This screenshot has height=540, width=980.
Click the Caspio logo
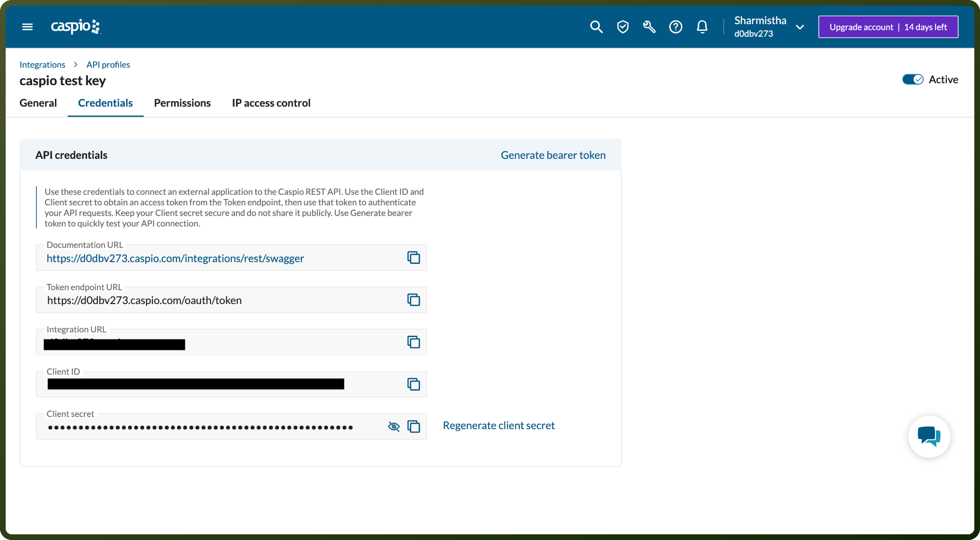coord(76,26)
